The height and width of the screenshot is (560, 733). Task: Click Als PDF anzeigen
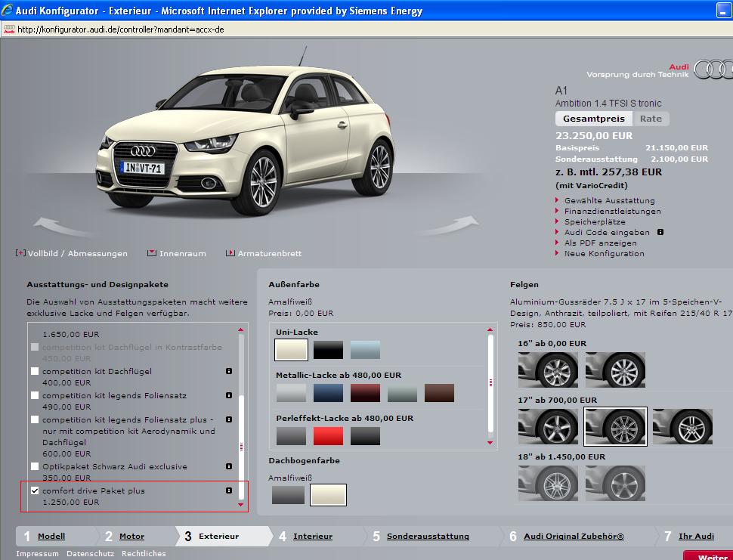600,243
